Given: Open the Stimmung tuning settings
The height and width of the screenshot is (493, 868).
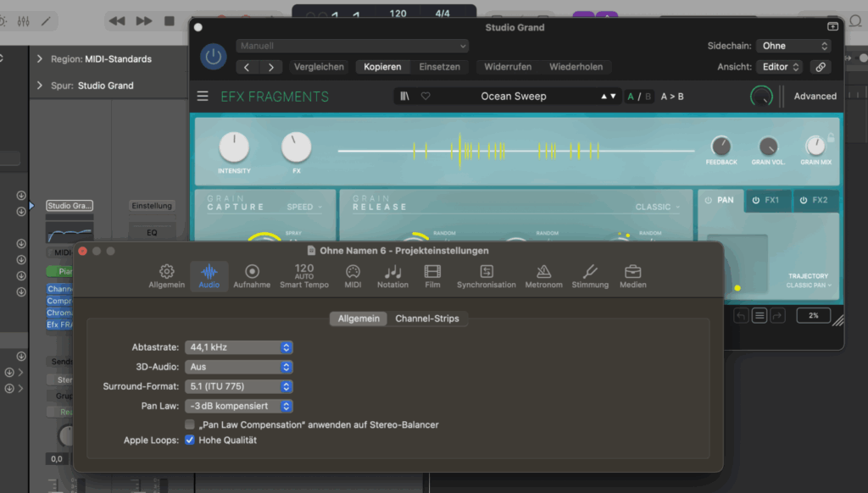Looking at the screenshot, I should (589, 275).
